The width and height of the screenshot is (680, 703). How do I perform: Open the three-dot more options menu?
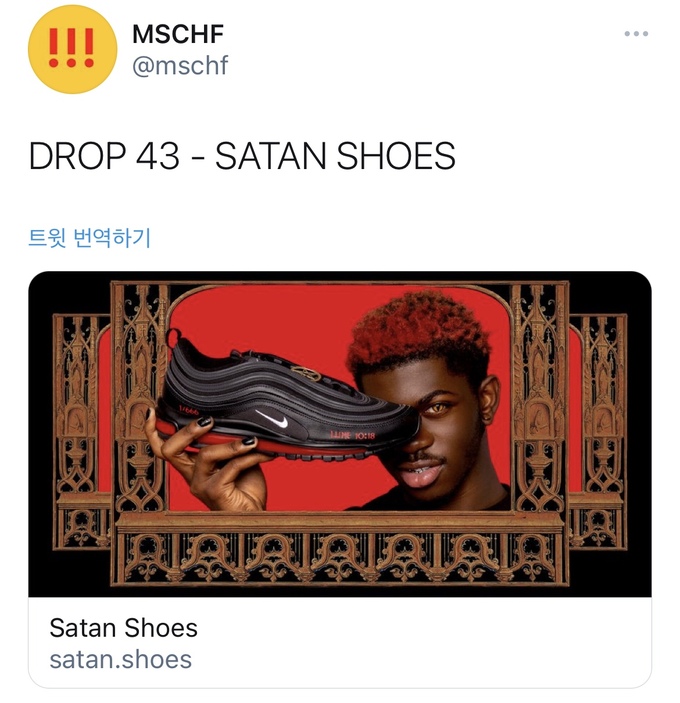[636, 34]
